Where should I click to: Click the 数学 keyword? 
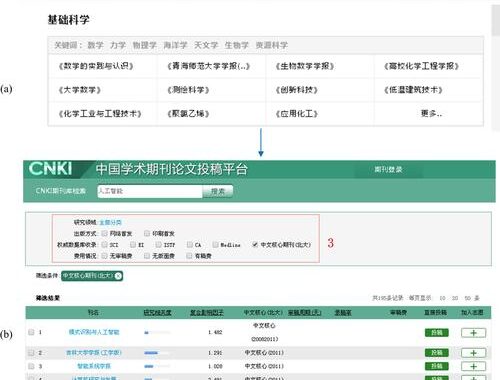(95, 45)
